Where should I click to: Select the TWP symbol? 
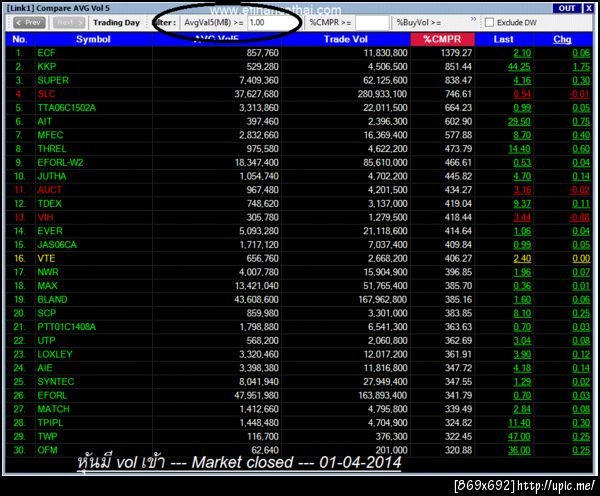click(47, 437)
